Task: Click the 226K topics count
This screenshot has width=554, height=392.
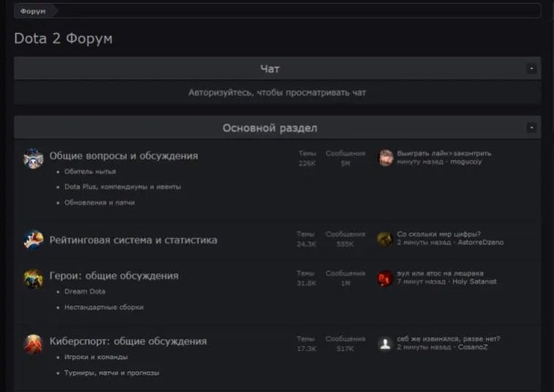Action: (x=307, y=163)
